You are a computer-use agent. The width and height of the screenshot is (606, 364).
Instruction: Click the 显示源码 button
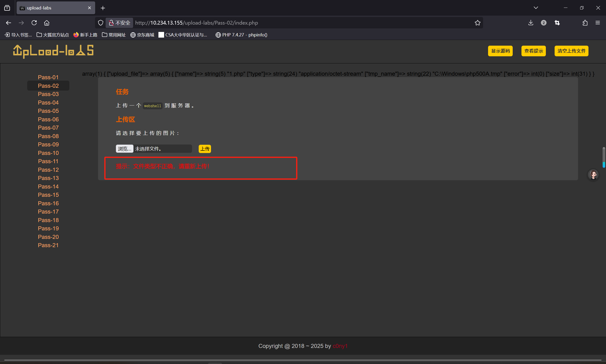coord(500,51)
